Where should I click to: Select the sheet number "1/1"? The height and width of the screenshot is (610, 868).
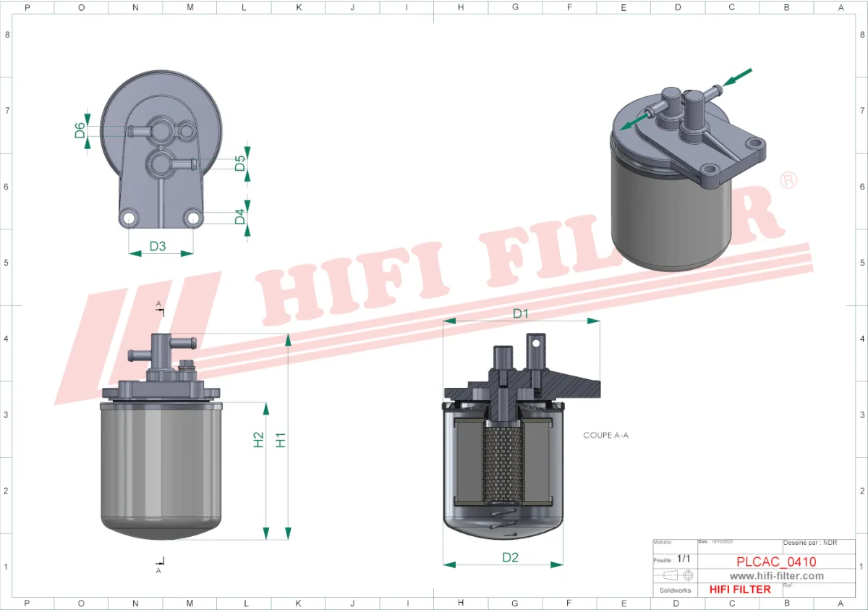coord(684,559)
